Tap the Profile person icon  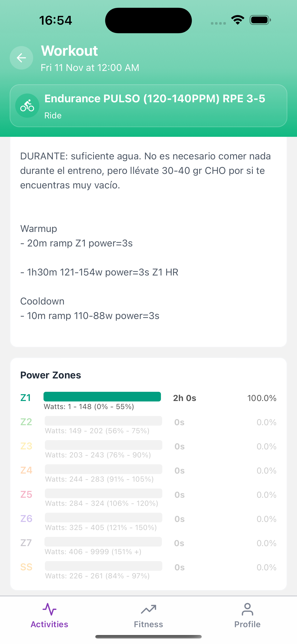[x=247, y=609]
